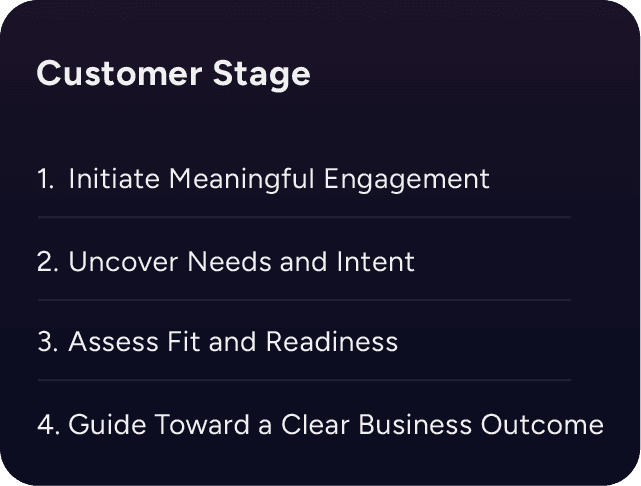Click the word Business in step four

[417, 424]
